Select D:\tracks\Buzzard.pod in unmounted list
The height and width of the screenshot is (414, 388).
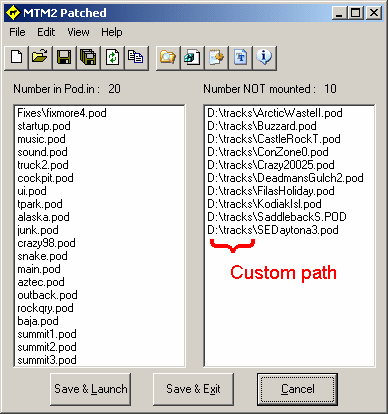(x=262, y=126)
